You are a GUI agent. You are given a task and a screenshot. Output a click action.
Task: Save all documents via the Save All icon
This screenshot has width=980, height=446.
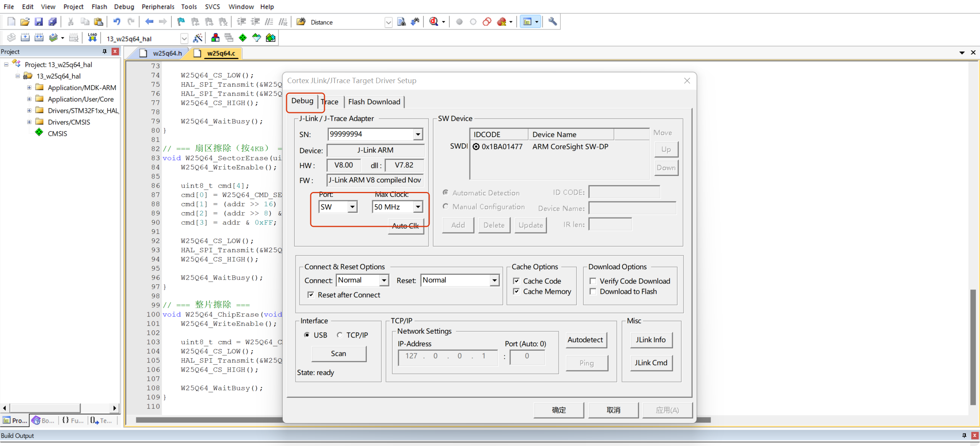click(x=53, y=21)
